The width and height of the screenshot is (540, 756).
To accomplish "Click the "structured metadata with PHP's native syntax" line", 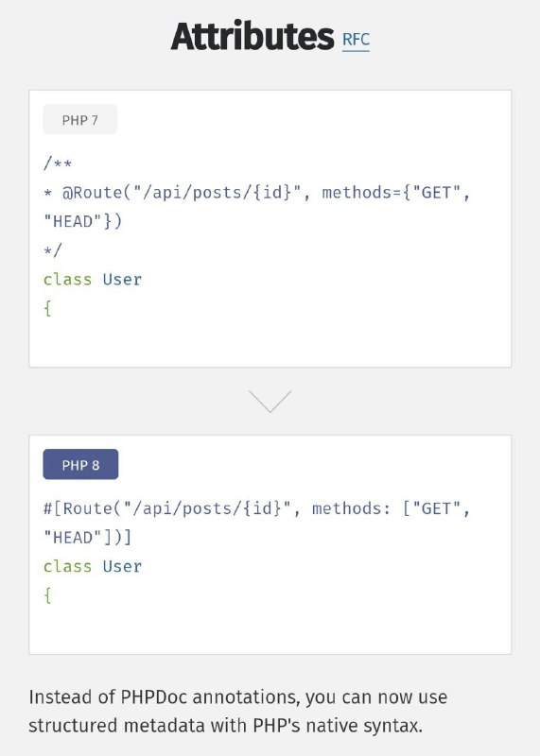I will (225, 726).
